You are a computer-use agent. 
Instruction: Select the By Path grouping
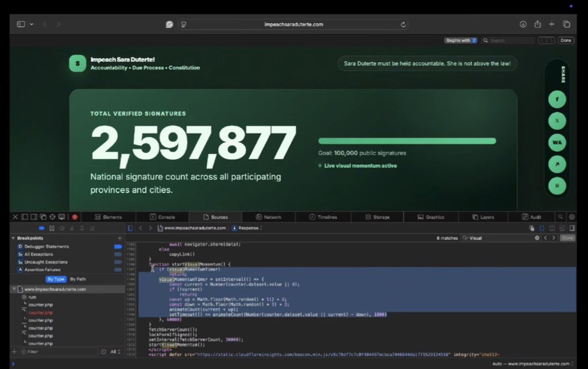[78, 279]
